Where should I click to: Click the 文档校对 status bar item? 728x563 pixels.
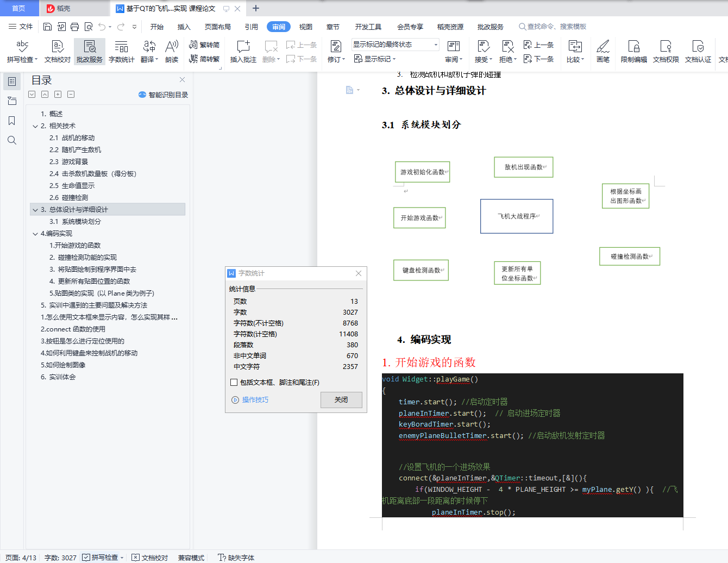point(150,558)
